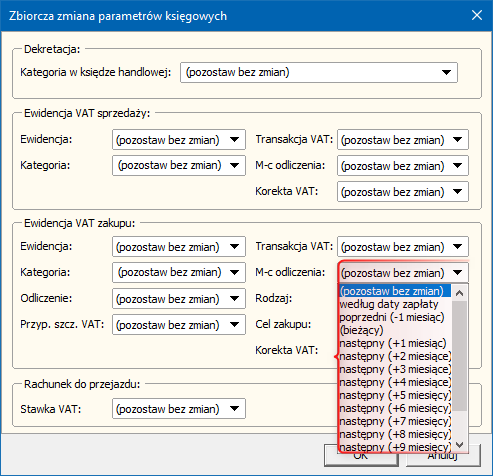The image size is (493, 476).
Task: Open the Stawka VAT dropdown
Action: pos(179,409)
